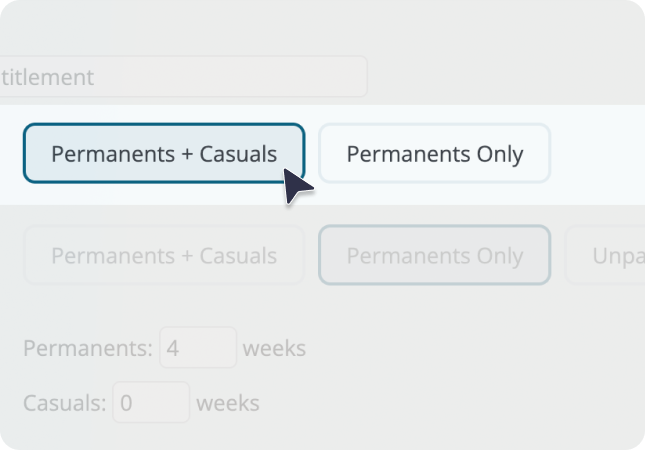Switch the highlighted row to Permanents Only

[x=434, y=153]
